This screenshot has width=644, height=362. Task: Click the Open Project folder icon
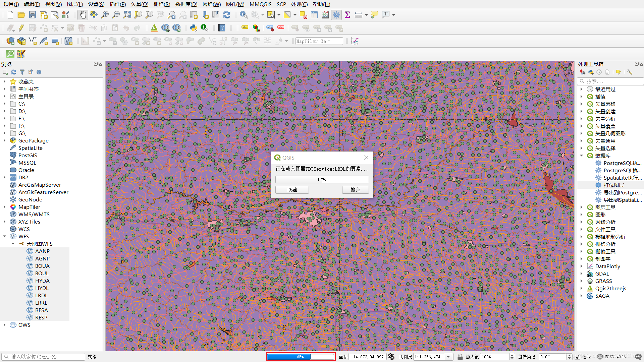(21, 15)
